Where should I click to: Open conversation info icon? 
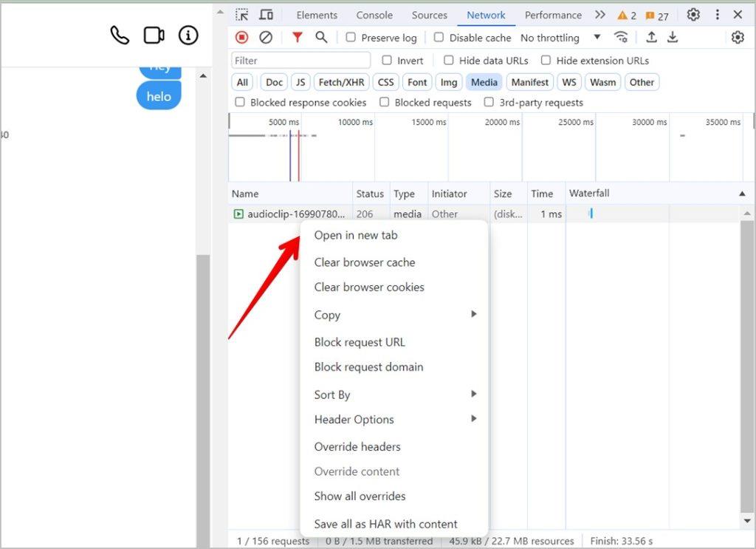click(x=188, y=35)
